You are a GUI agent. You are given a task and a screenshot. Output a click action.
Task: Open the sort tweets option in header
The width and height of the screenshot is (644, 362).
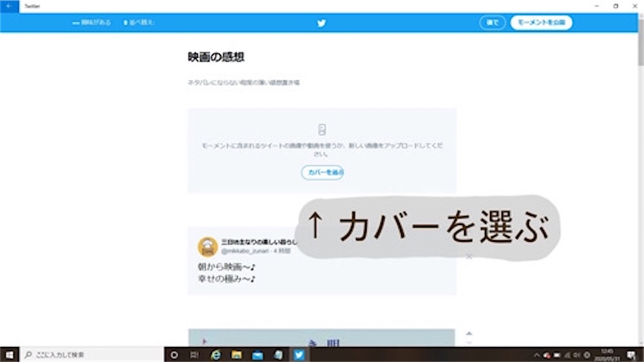(x=138, y=23)
